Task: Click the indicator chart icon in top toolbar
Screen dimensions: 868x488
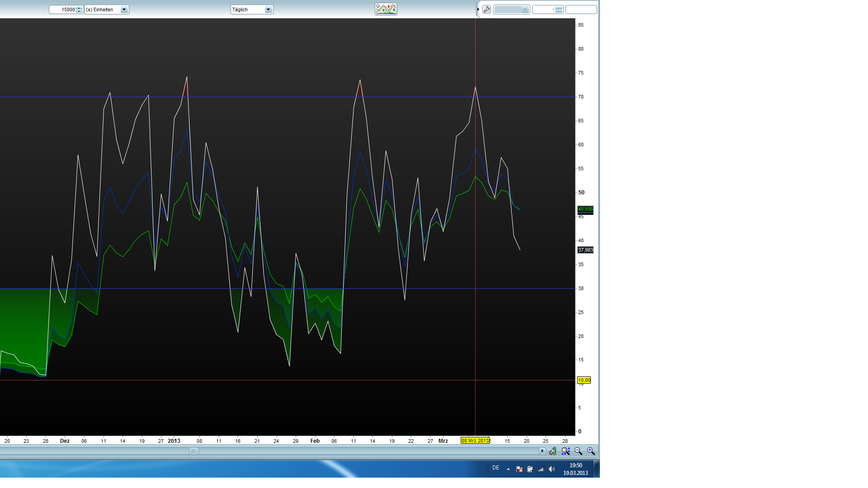Action: pyautogui.click(x=386, y=9)
